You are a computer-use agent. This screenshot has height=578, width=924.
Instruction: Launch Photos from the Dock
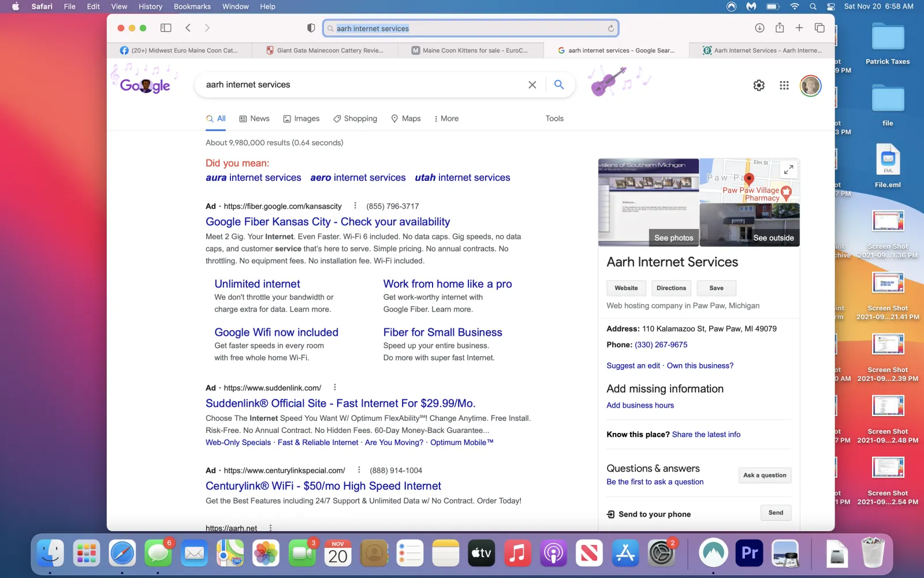point(266,553)
